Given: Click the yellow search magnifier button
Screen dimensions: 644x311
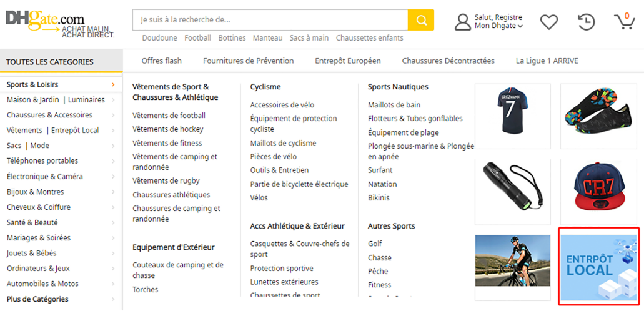Looking at the screenshot, I should [420, 20].
